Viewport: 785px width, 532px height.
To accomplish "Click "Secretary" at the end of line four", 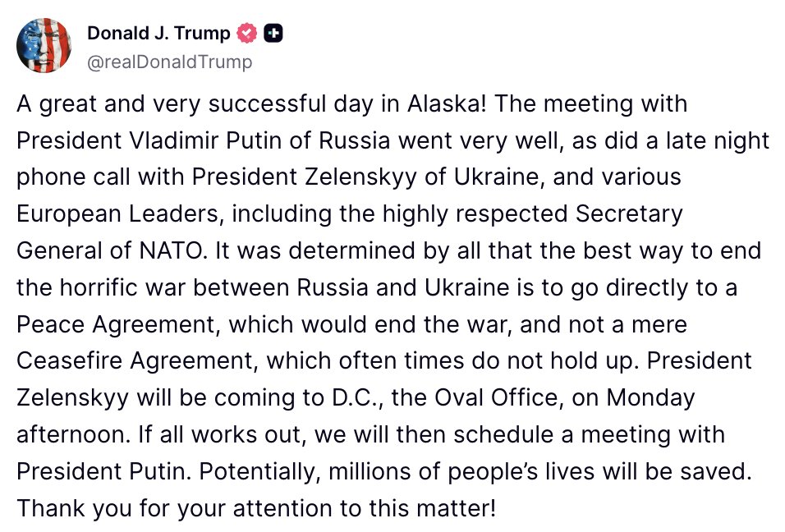I will tap(629, 214).
